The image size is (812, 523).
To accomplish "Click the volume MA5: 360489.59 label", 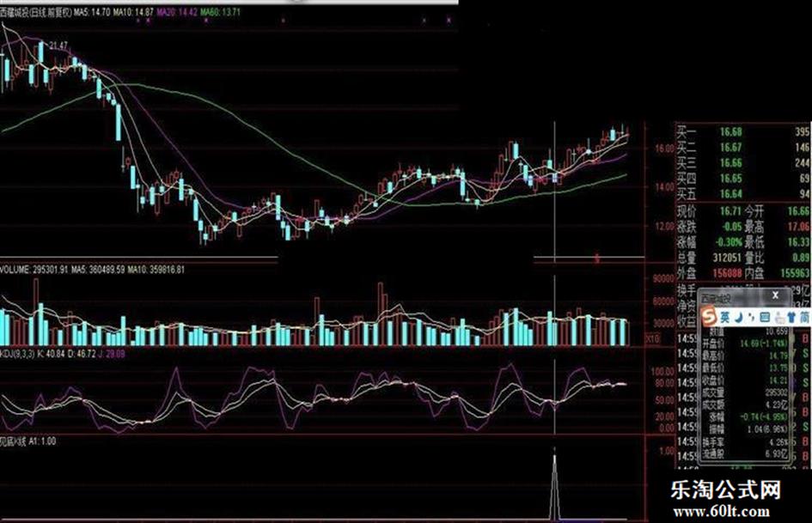I will point(99,270).
